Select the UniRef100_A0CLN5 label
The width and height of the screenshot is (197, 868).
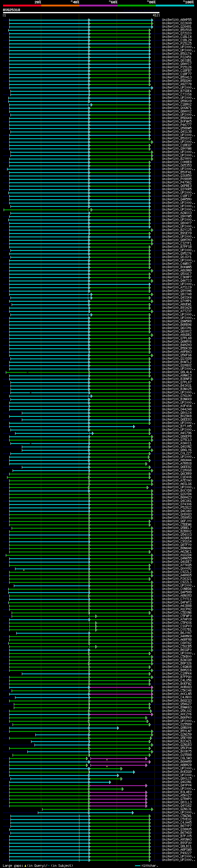point(177,694)
